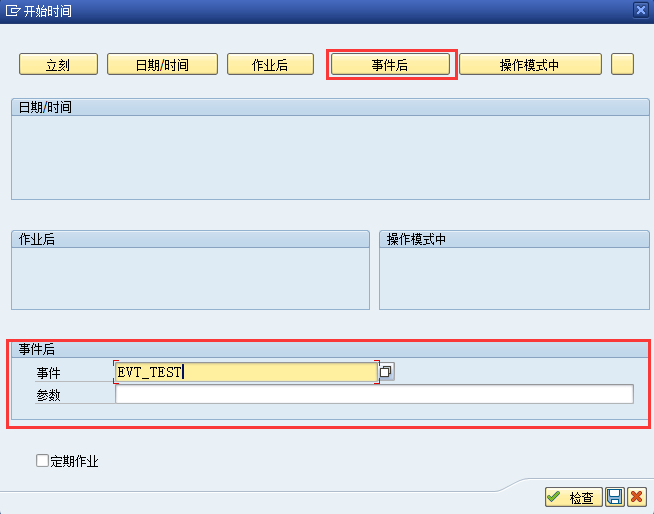The height and width of the screenshot is (514, 654).
Task: Enable the 定期作业 periodic job checkbox
Action: (x=43, y=461)
